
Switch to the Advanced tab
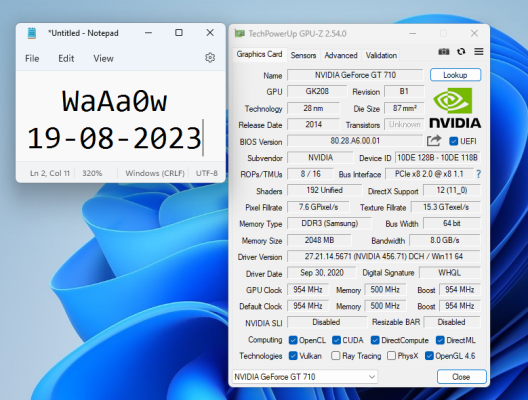point(341,55)
